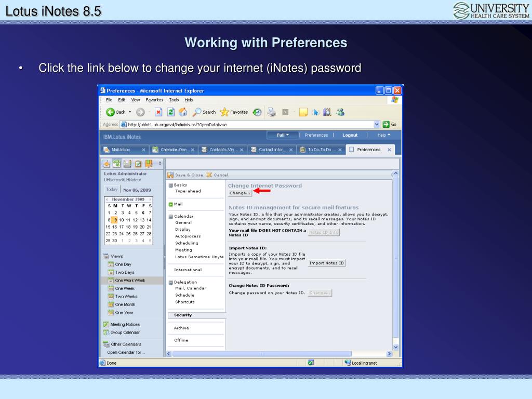Open the Calendar icon in iNotes sidebar
Image resolution: width=532 pixels, height=399 pixels.
[x=117, y=164]
